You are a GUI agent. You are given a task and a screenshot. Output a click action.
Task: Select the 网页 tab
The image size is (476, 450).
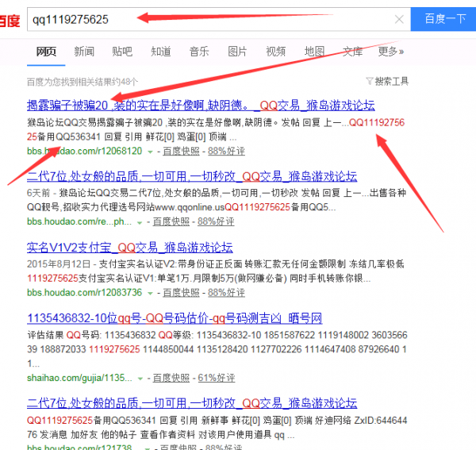(x=46, y=52)
